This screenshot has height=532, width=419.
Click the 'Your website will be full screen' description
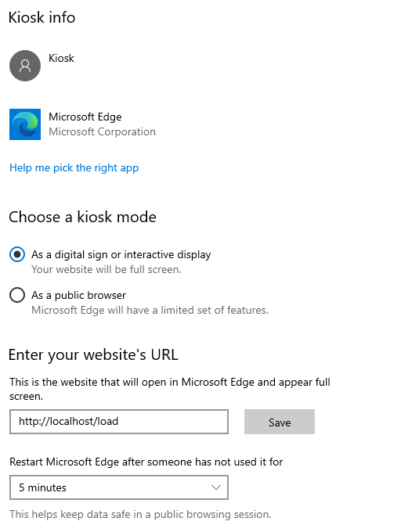[x=107, y=269]
